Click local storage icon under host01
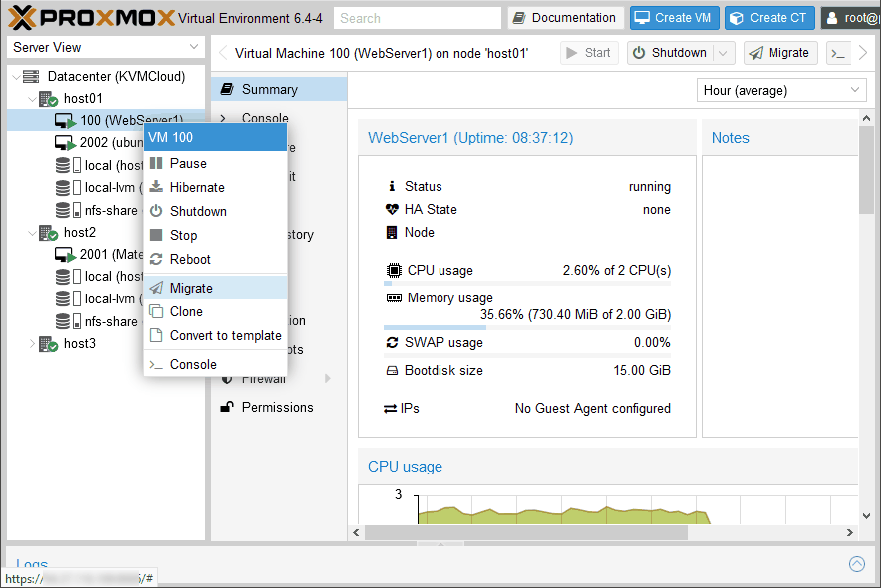 (x=69, y=165)
